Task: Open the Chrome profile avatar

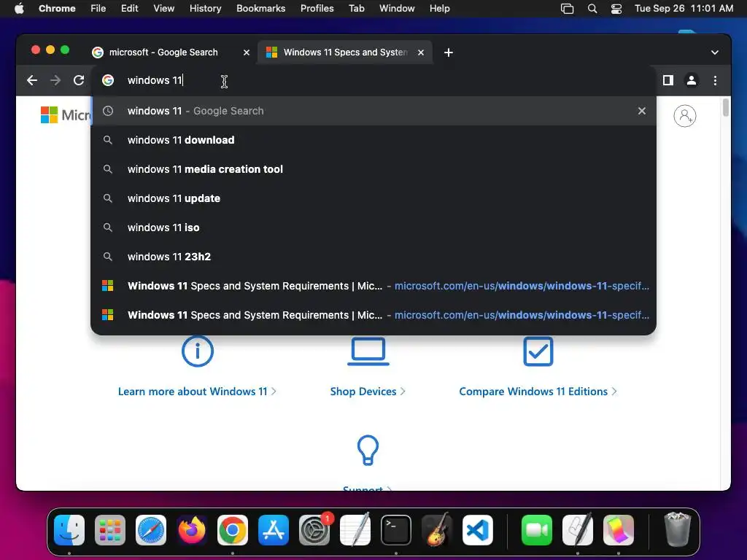Action: [x=692, y=80]
